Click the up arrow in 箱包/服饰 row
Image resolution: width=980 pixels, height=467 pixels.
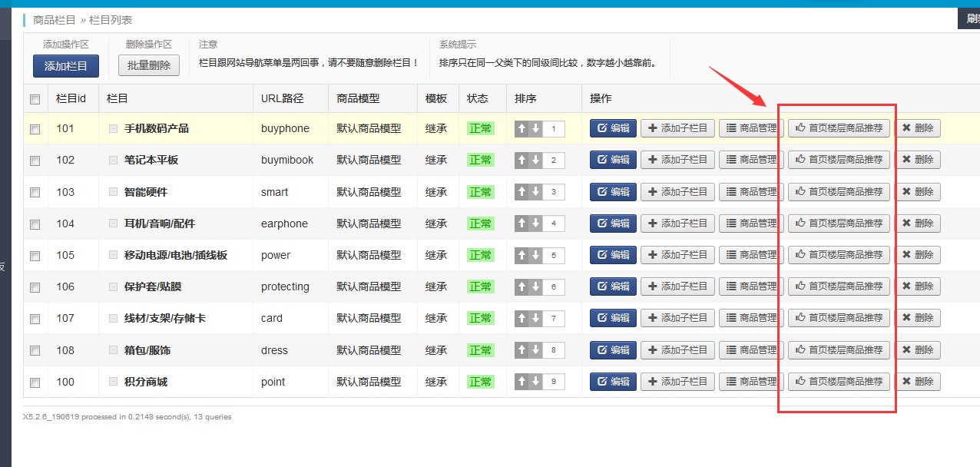pyautogui.click(x=522, y=350)
